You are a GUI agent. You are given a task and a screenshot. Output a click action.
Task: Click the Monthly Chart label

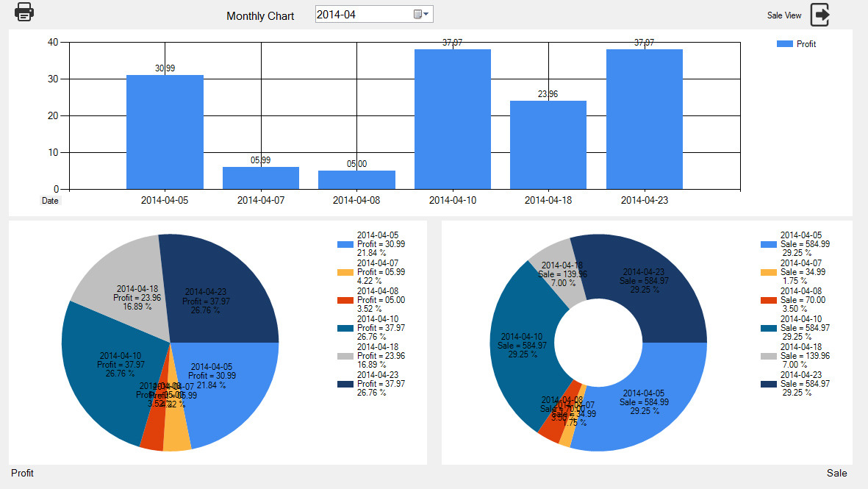coord(260,16)
